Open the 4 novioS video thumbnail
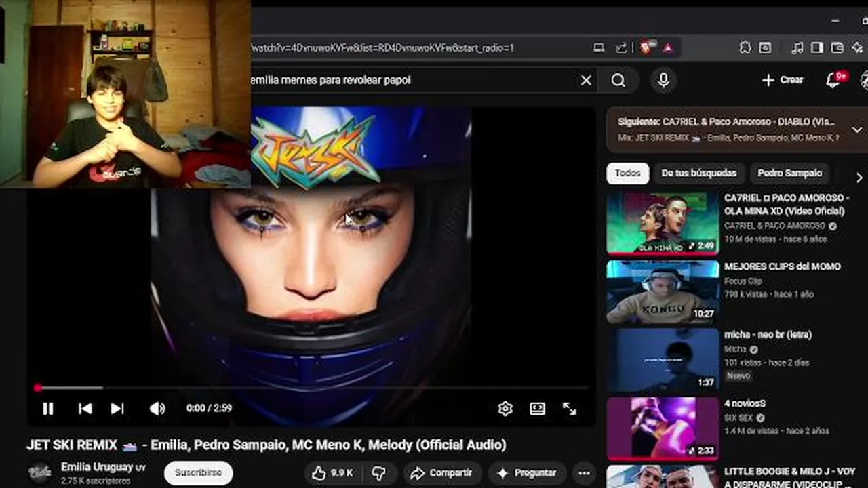 663,429
